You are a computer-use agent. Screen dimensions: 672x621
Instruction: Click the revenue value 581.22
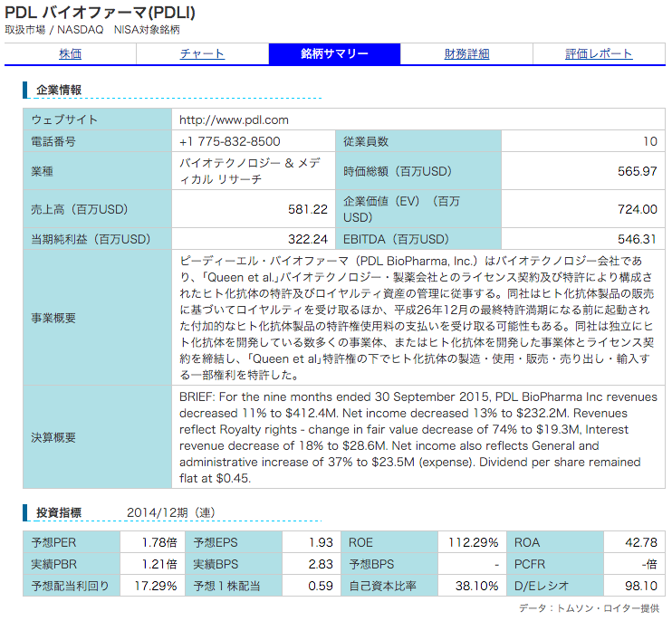(x=308, y=209)
